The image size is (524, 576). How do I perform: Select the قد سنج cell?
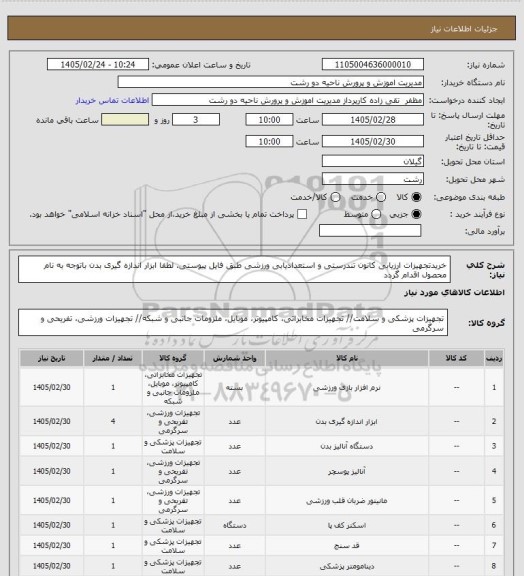347,546
